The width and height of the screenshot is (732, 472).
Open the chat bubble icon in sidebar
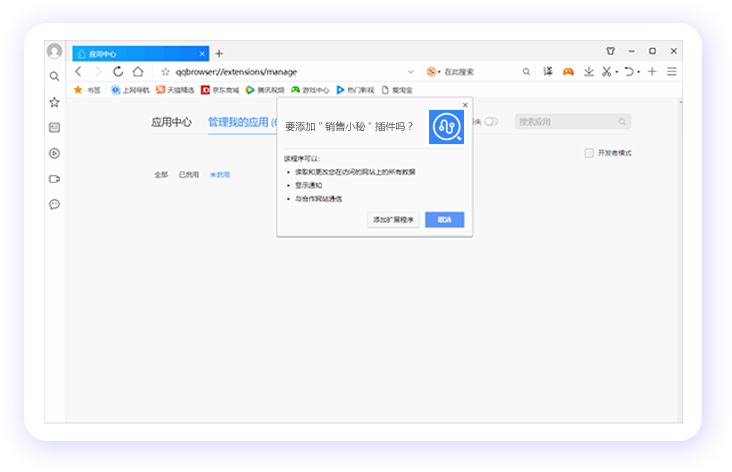pos(55,204)
